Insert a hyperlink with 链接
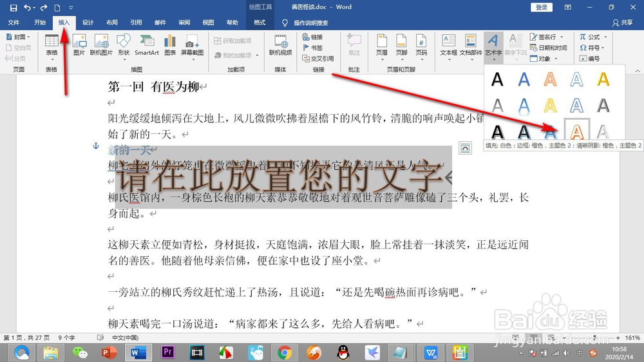 (312, 37)
